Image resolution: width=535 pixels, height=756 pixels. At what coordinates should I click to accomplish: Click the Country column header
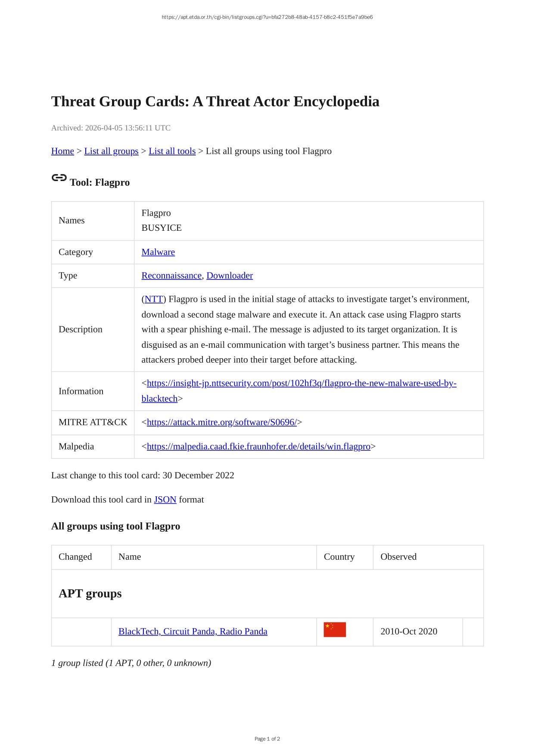[x=339, y=557]
